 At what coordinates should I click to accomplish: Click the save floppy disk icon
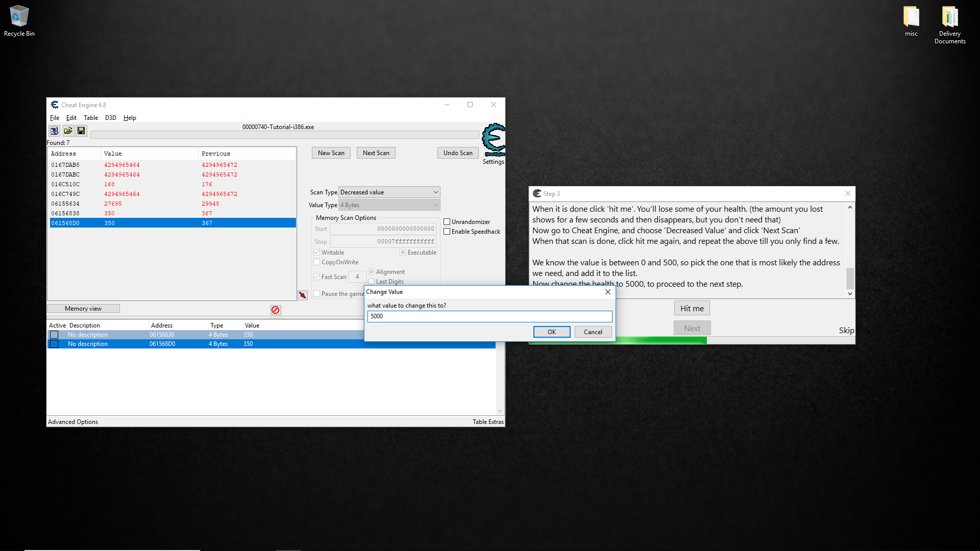point(81,131)
